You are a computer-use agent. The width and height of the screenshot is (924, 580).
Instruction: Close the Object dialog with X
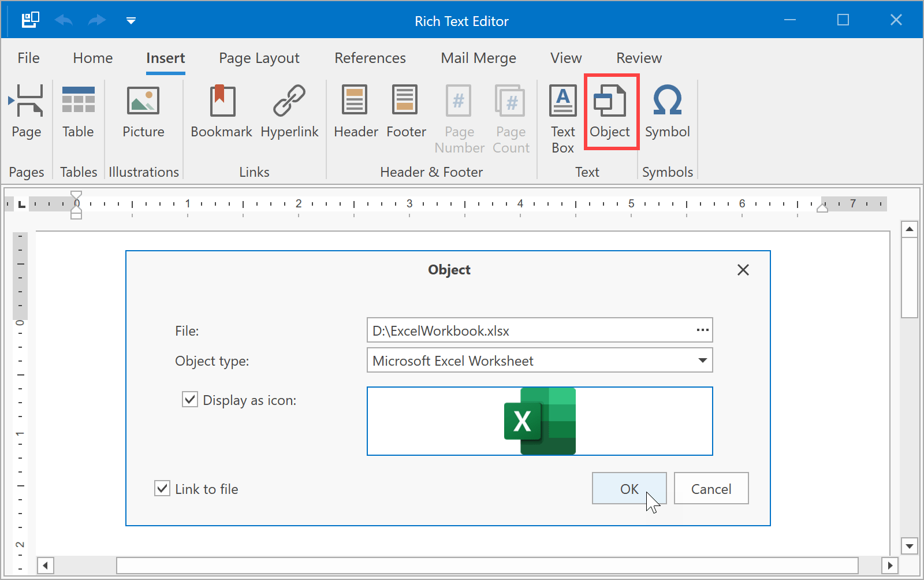(x=743, y=270)
